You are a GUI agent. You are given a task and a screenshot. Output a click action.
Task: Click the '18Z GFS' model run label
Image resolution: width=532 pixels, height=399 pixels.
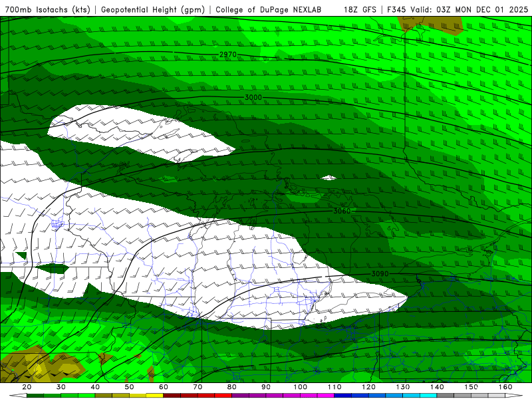[x=360, y=10]
